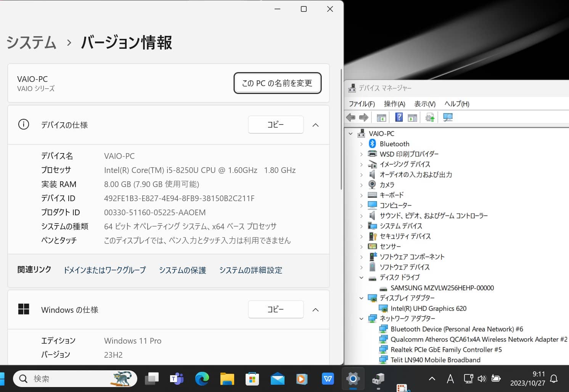The height and width of the screenshot is (392, 569).
Task: Click the Device Manager taskbar icon
Action: click(x=378, y=379)
